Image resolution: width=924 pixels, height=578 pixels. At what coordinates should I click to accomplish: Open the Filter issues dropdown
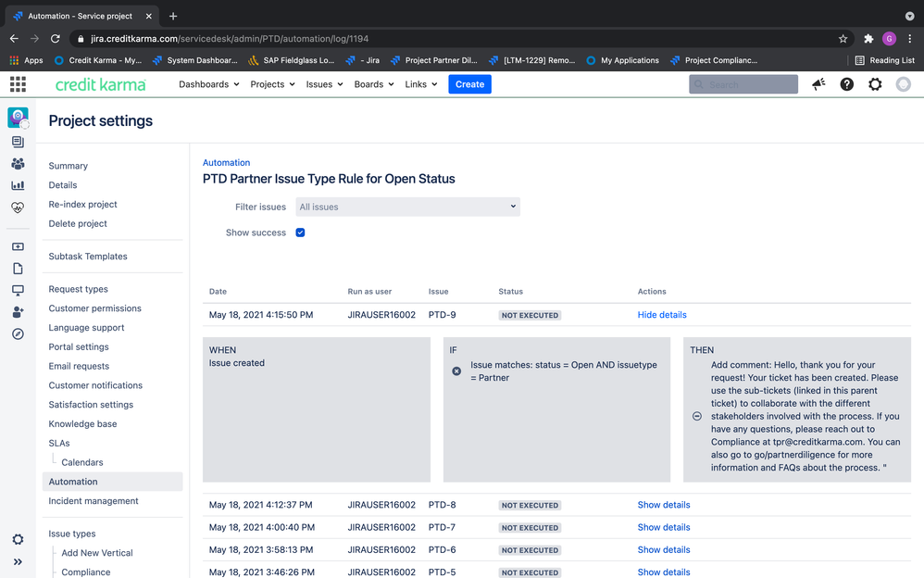pos(407,207)
